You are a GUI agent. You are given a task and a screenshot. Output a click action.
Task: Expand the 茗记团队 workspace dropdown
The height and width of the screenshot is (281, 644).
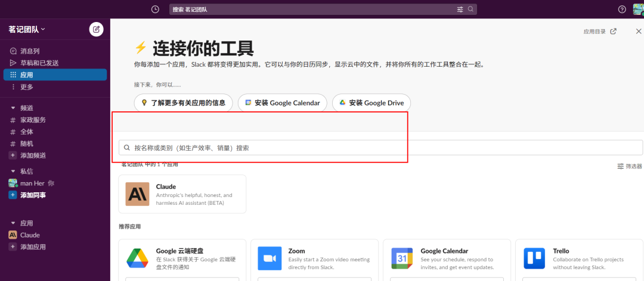27,29
